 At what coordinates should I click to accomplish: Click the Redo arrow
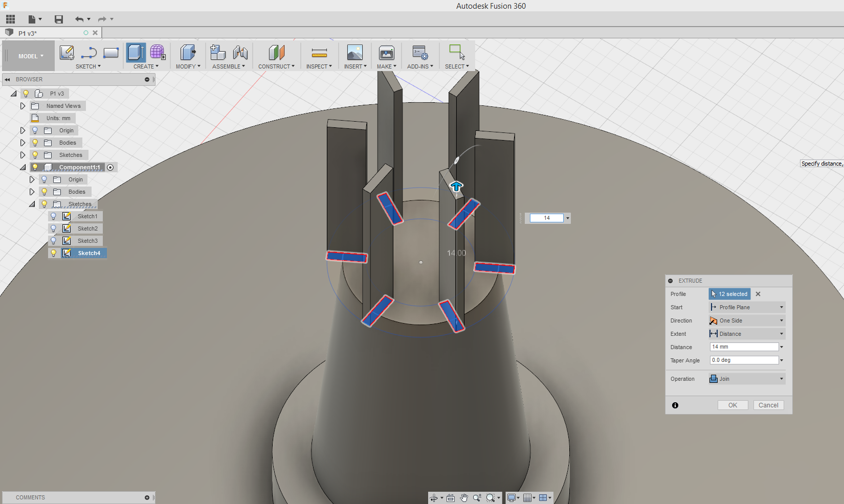102,19
